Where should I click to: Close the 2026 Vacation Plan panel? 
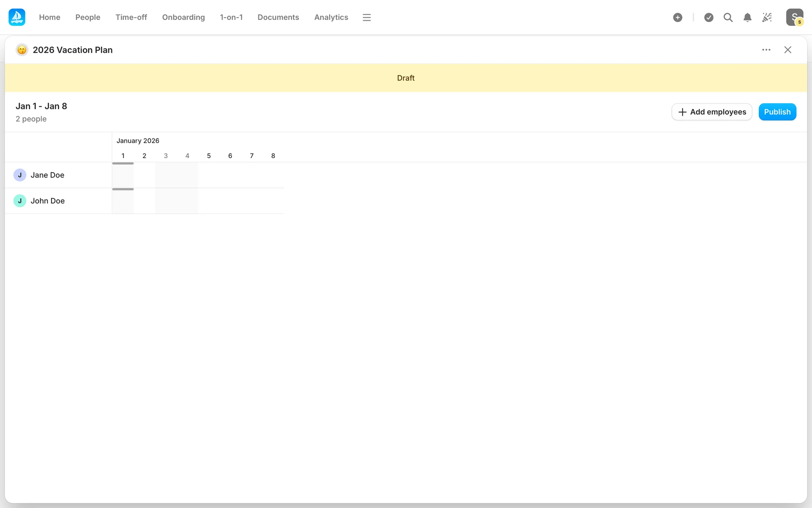[x=787, y=50]
